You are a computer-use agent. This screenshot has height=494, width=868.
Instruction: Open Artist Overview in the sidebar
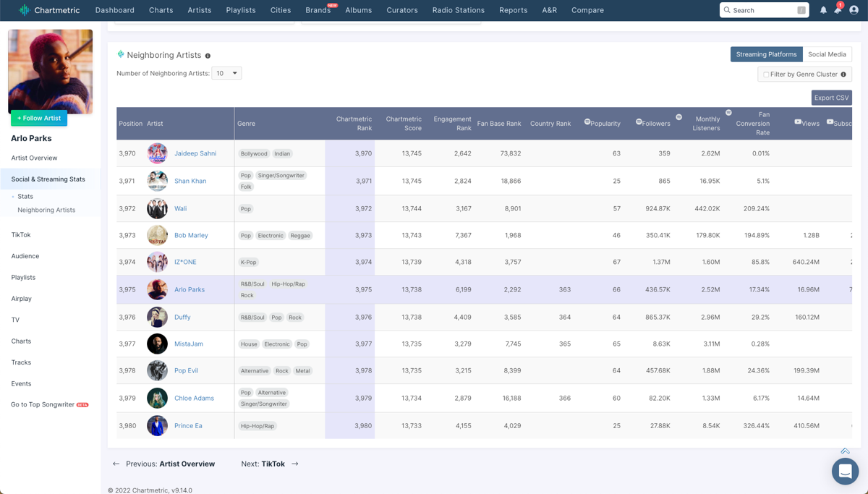point(34,158)
